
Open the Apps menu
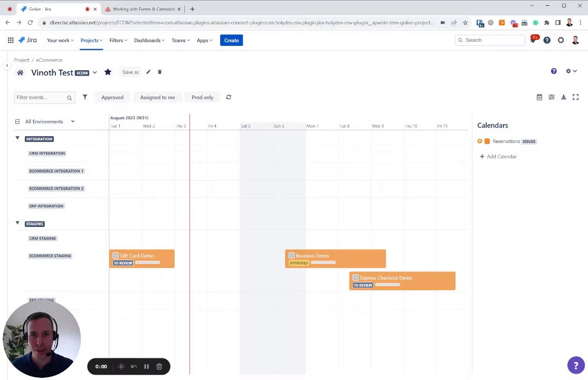click(x=204, y=41)
